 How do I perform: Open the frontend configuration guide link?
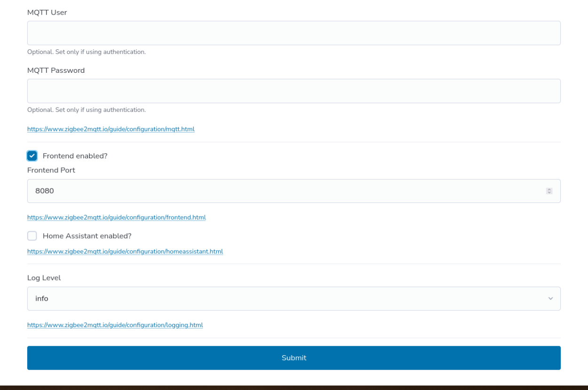(x=117, y=217)
